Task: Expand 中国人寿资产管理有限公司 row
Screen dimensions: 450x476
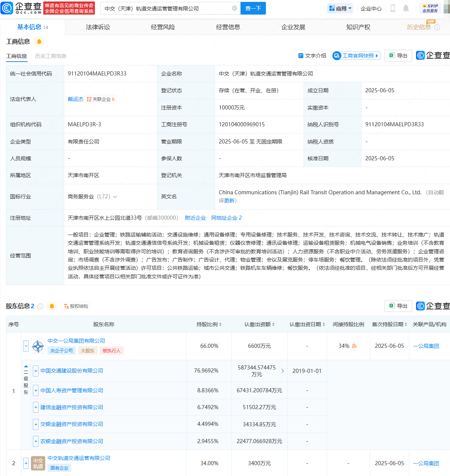Action: pos(36,391)
